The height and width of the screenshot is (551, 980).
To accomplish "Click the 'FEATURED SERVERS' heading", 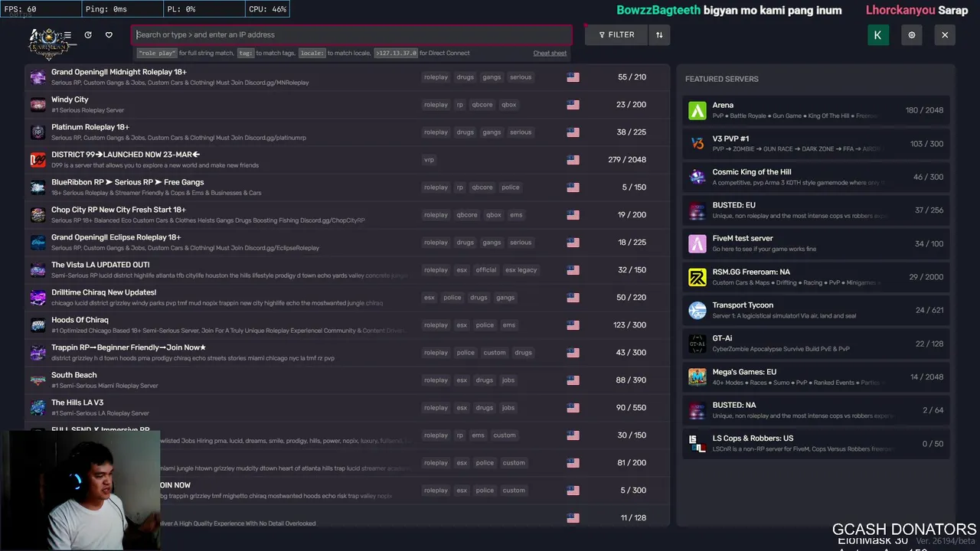I will [x=722, y=79].
